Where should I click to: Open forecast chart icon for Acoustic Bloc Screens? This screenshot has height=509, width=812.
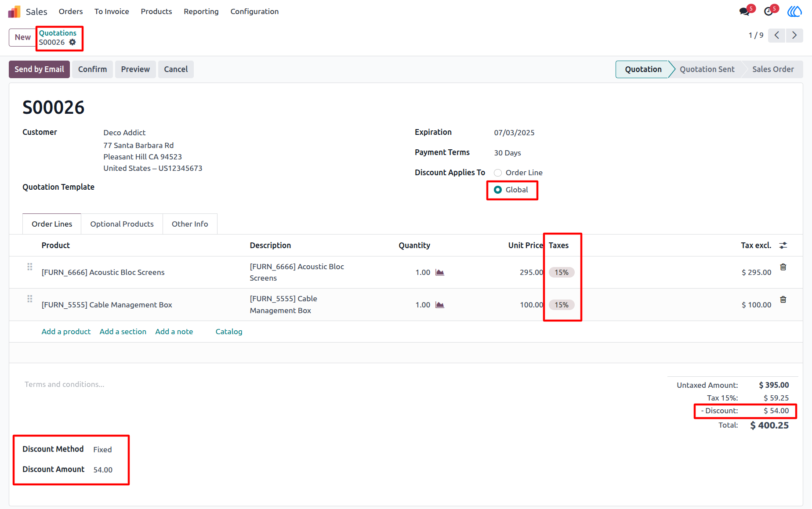[440, 272]
